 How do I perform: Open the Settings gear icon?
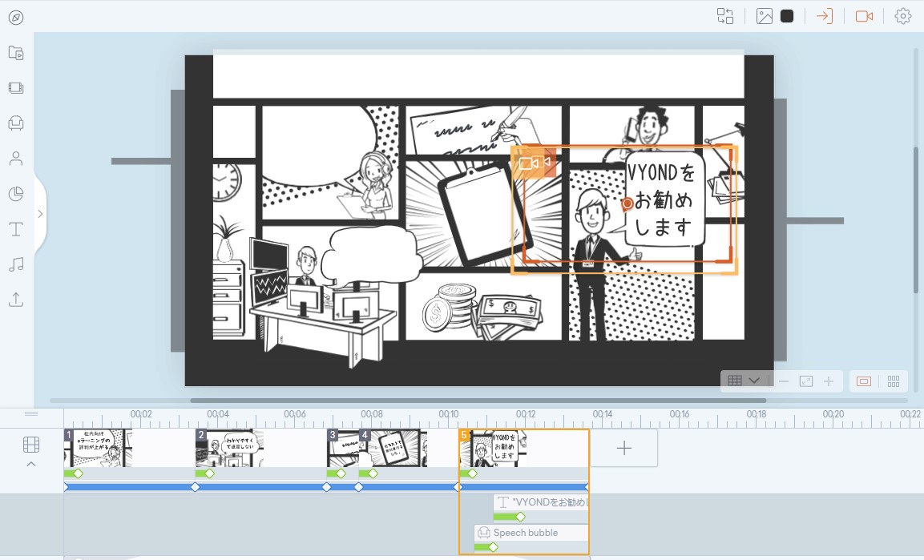coord(903,16)
